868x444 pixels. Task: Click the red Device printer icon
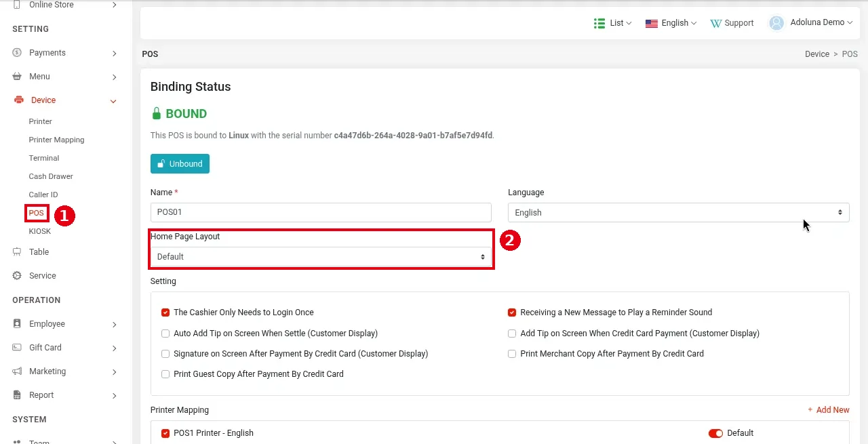click(19, 100)
